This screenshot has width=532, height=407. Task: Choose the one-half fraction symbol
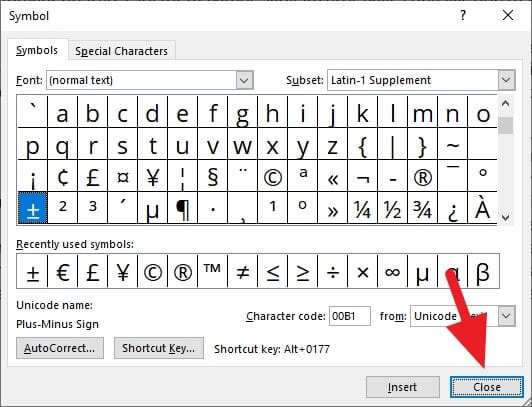[x=392, y=208]
